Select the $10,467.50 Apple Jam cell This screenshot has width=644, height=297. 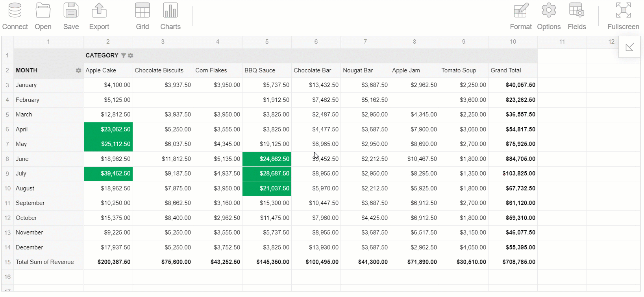(415, 159)
